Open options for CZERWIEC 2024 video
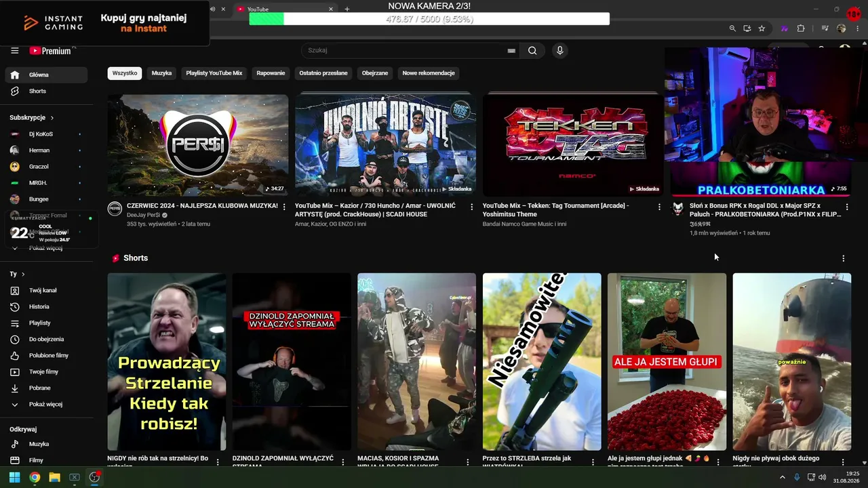Image resolution: width=868 pixels, height=488 pixels. (284, 207)
